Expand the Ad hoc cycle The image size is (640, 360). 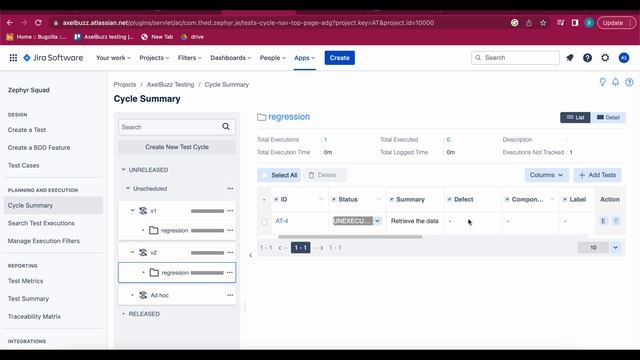point(132,295)
